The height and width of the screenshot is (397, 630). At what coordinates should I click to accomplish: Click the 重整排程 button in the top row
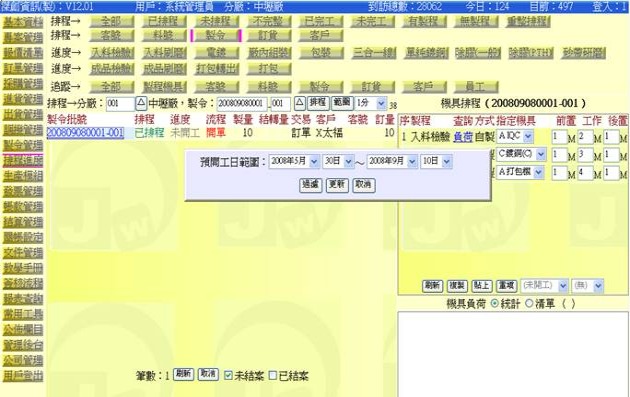(x=528, y=21)
